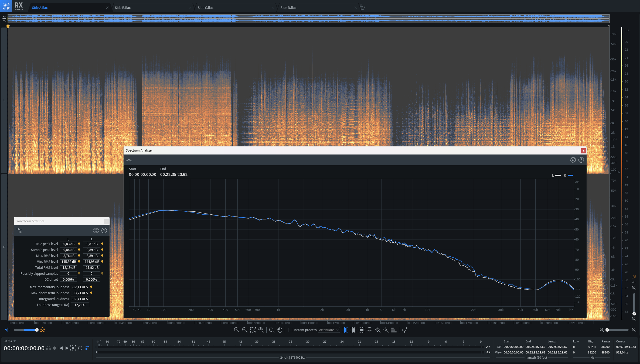640x364 pixels.
Task: Click the Integrated loudness value field
Action: point(80,299)
